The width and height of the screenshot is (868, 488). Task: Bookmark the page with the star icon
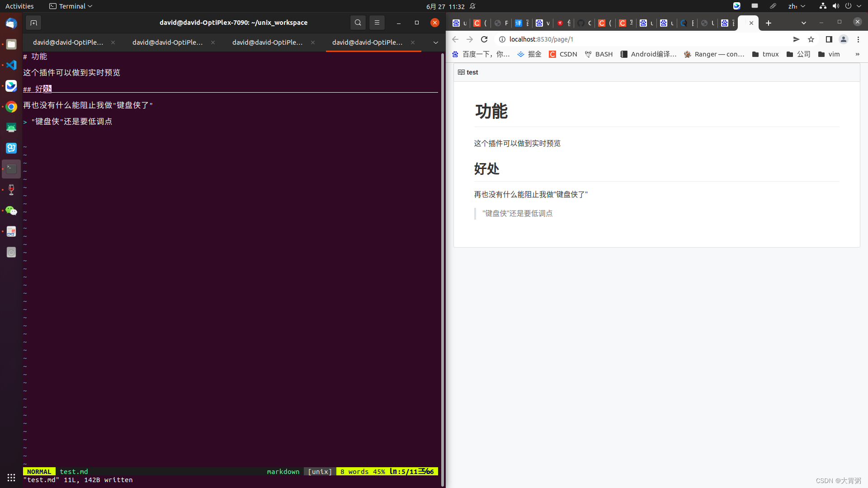pos(811,39)
